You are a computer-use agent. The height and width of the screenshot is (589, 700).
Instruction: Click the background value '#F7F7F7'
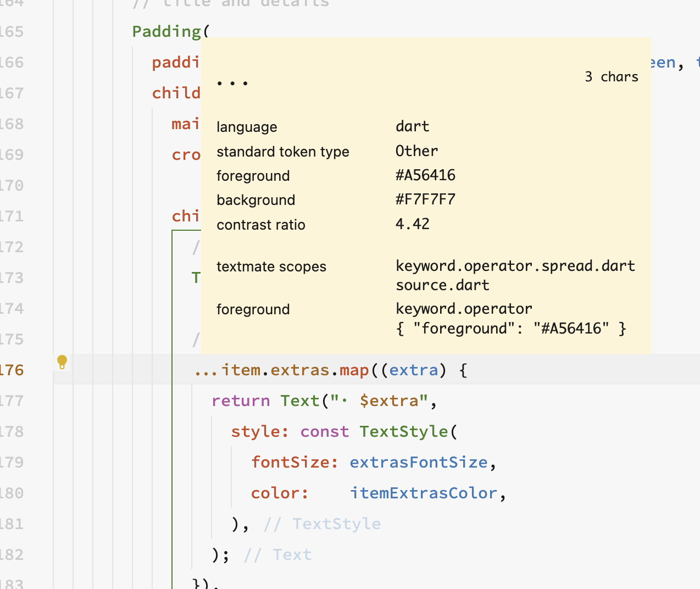[x=425, y=199]
